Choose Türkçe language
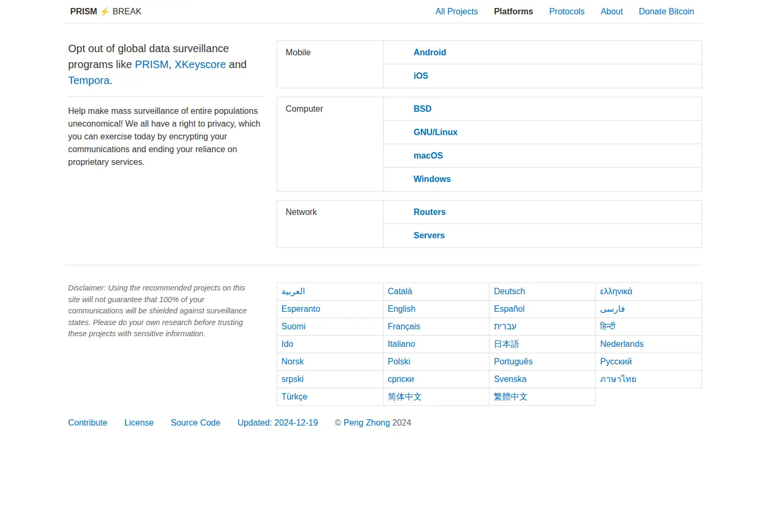The image size is (766, 532). [294, 397]
